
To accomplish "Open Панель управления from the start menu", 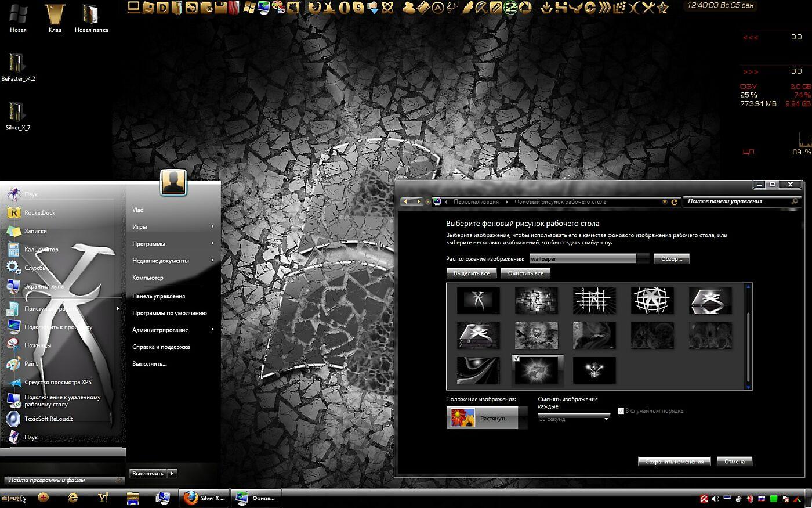I will [x=158, y=296].
